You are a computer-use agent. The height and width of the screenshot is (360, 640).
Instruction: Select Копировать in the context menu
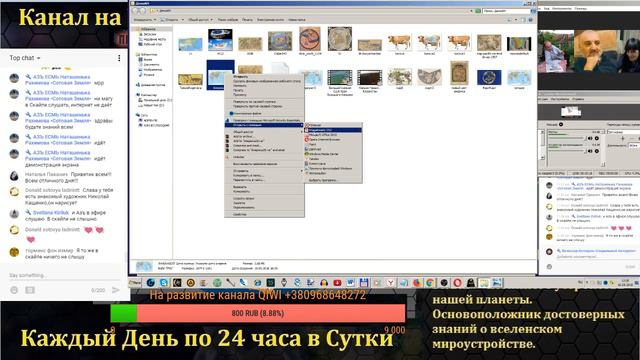264,191
